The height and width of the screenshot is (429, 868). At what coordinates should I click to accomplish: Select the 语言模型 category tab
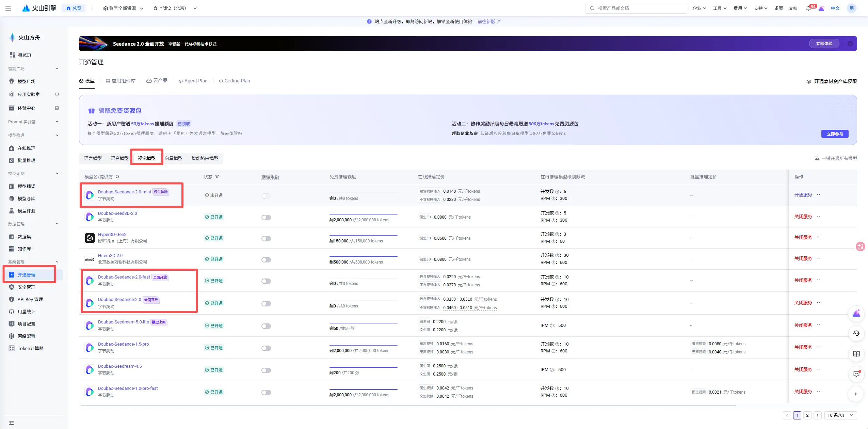pos(93,158)
